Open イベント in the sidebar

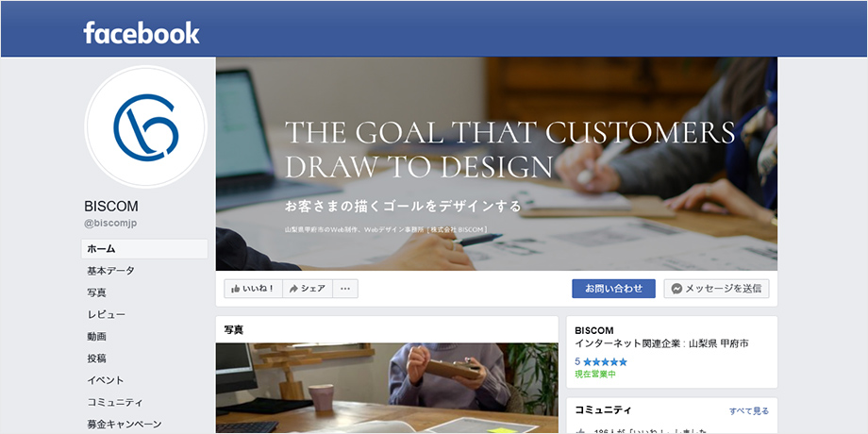pyautogui.click(x=105, y=380)
